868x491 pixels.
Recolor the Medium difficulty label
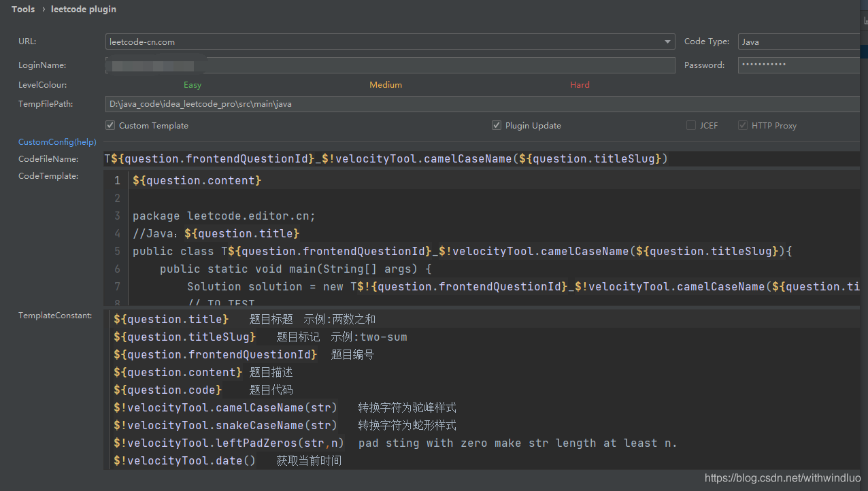(x=386, y=84)
